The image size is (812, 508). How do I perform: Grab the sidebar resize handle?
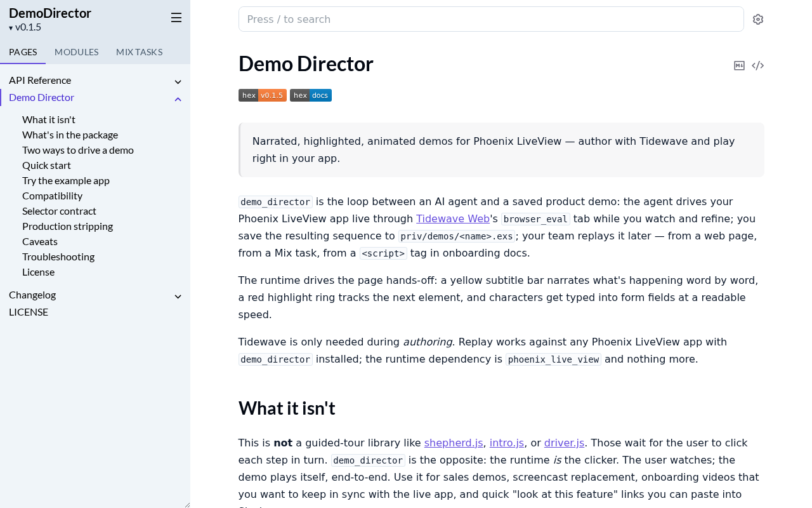click(x=187, y=504)
